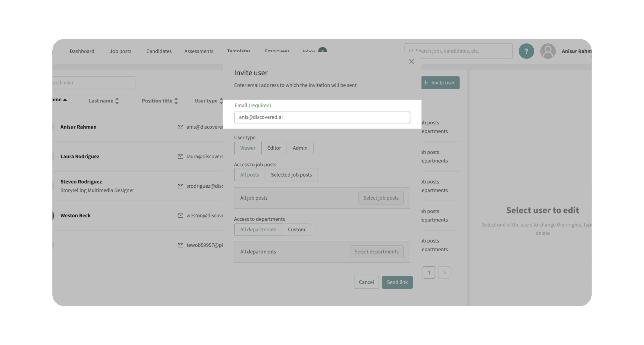This screenshot has height=345, width=644.
Task: Open Dashboard in top navigation
Action: click(x=82, y=51)
